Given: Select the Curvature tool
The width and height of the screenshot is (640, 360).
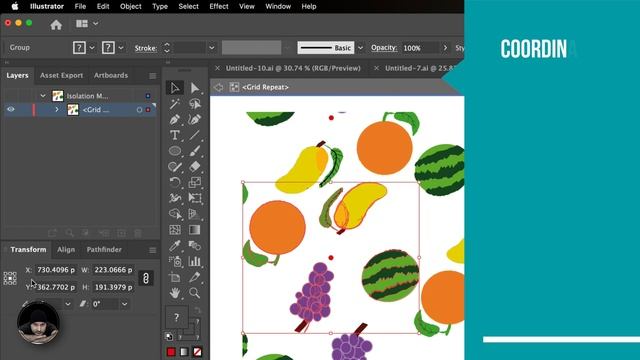Looking at the screenshot, I should tap(195, 120).
